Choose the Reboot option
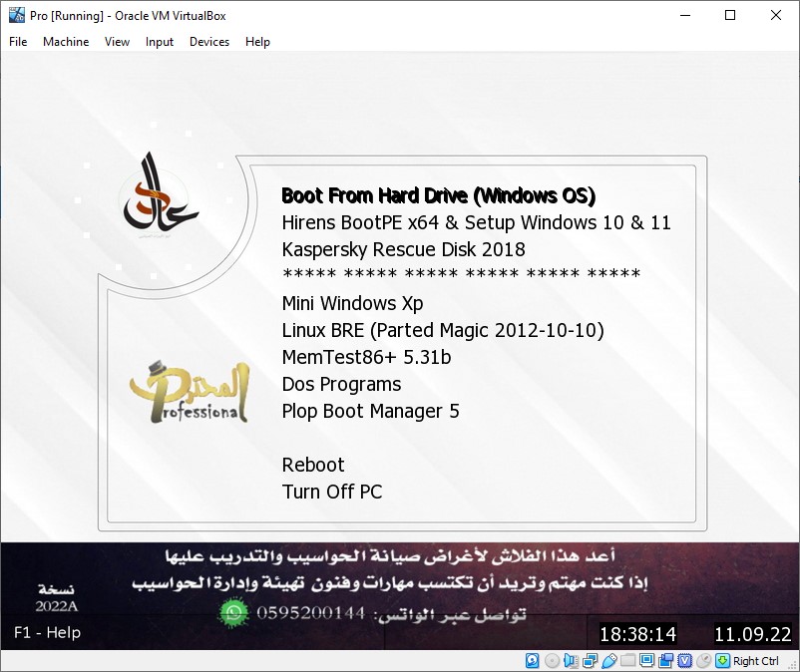 coord(313,465)
